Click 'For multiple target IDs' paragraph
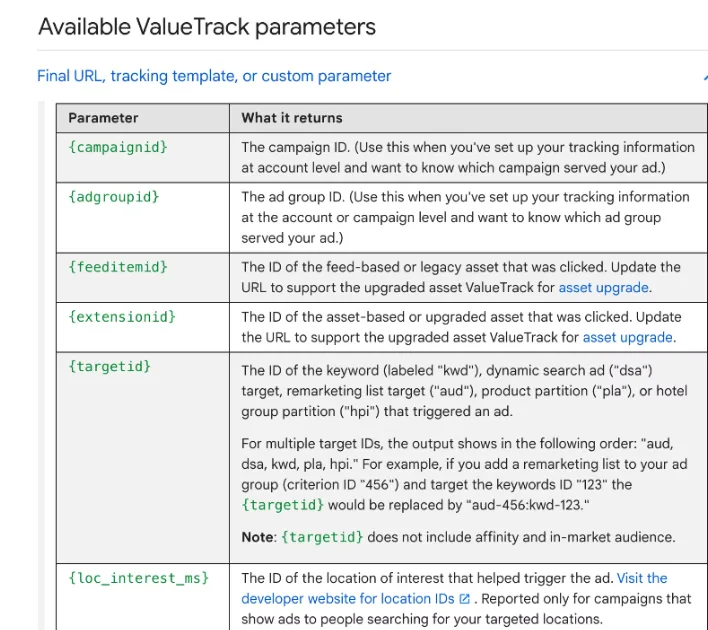 [x=464, y=474]
